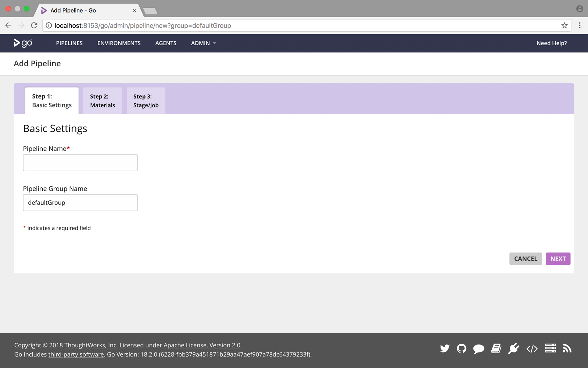Click the NEXT button
Viewport: 588px width, 368px height.
point(558,259)
